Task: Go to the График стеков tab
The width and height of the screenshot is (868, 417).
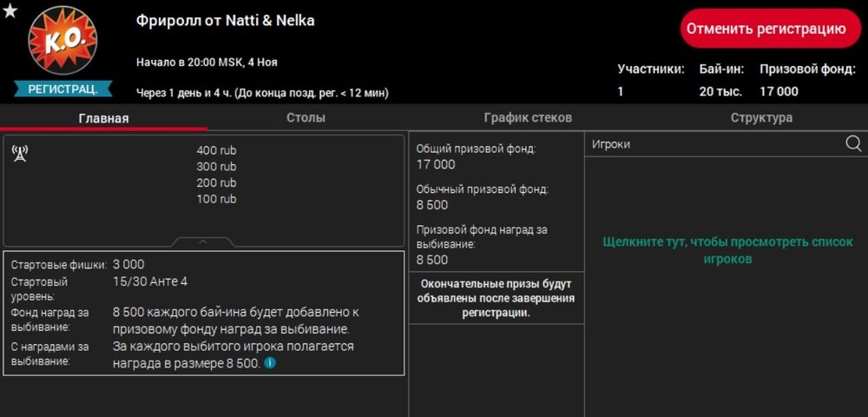Action: pyautogui.click(x=528, y=118)
